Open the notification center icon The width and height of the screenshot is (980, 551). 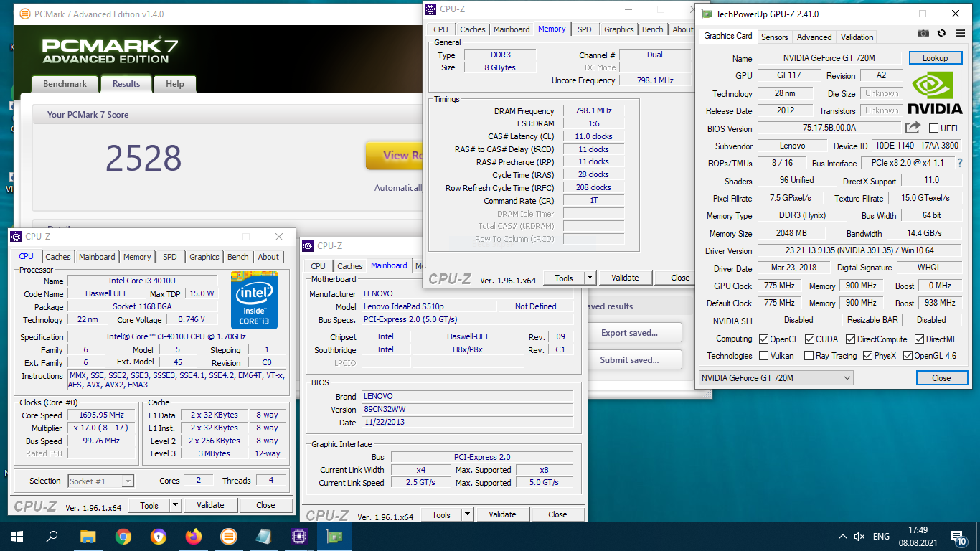pos(958,537)
